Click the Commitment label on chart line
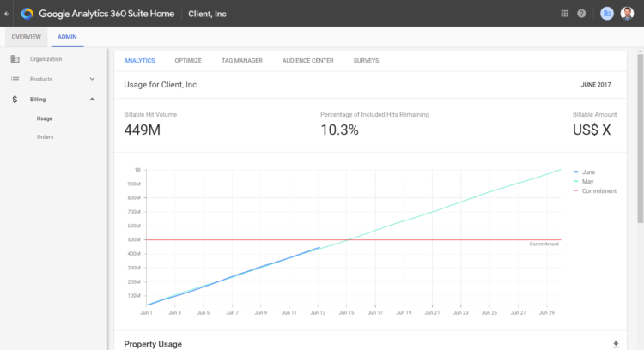Screen dimensions: 644x350 (544, 244)
